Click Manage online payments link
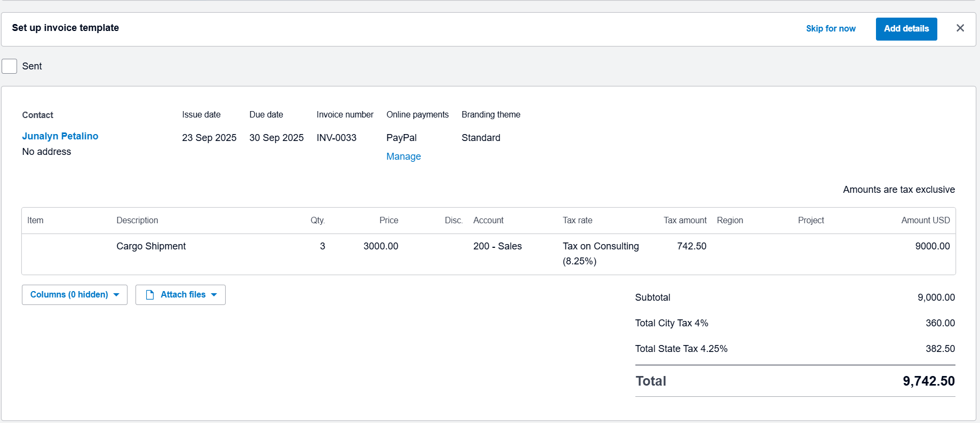Image resolution: width=980 pixels, height=423 pixels. [403, 156]
